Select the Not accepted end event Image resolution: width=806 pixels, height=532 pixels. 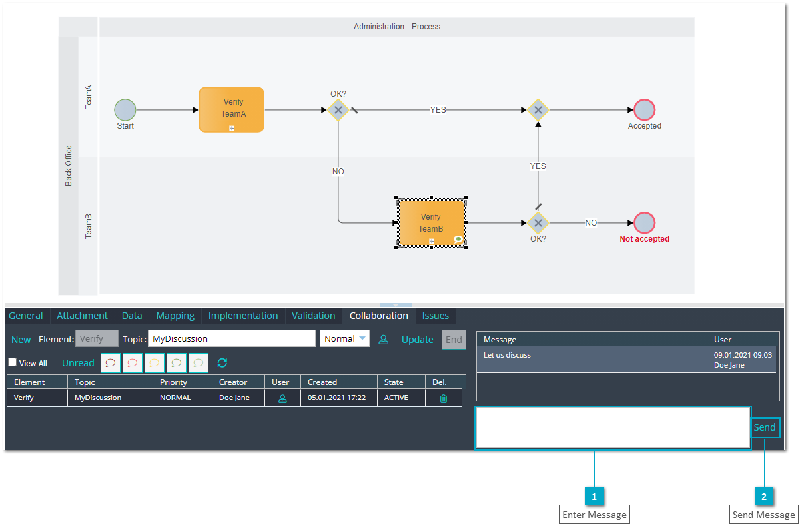coord(644,223)
